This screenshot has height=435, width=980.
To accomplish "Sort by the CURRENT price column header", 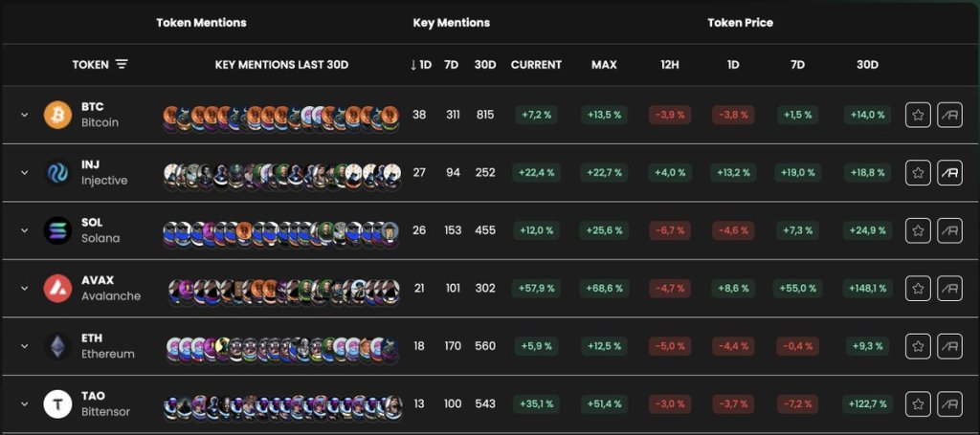I will pos(536,64).
